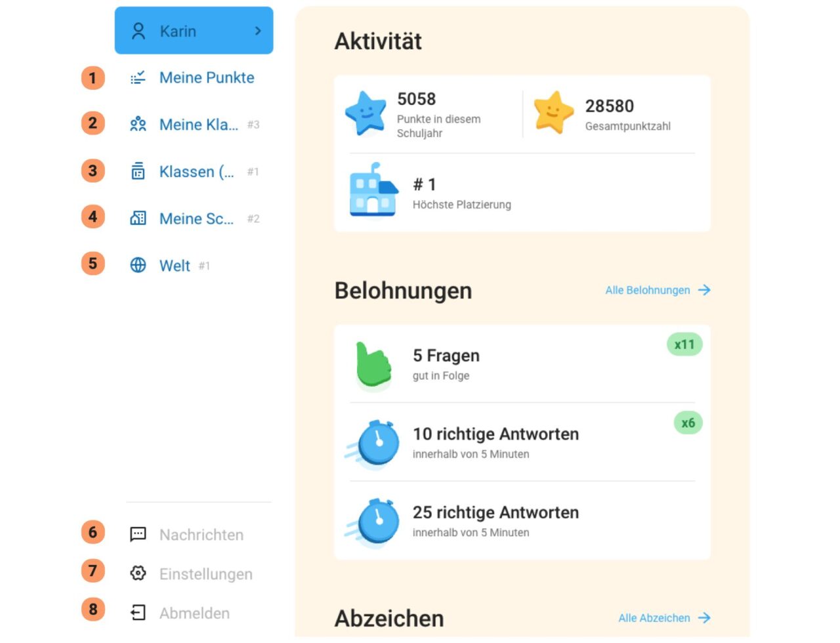Click the Abmelden logout icon
The height and width of the screenshot is (643, 840).
click(x=138, y=613)
